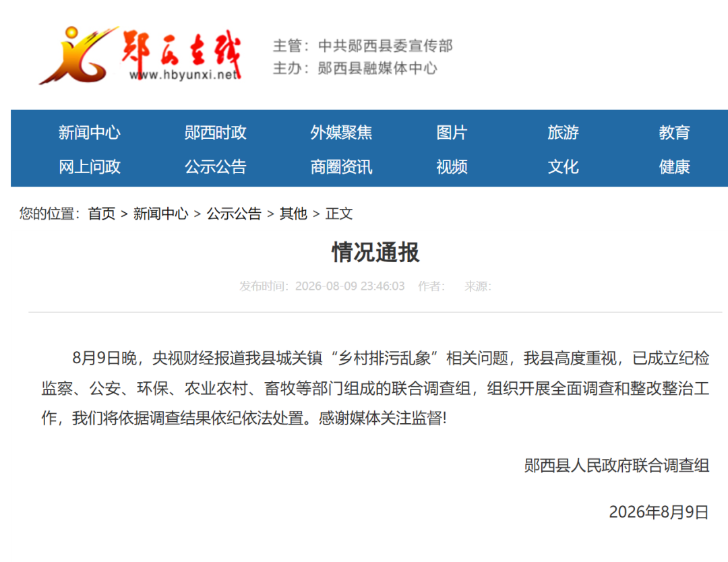
Task: Open the 文化 navigation item
Action: click(x=563, y=167)
